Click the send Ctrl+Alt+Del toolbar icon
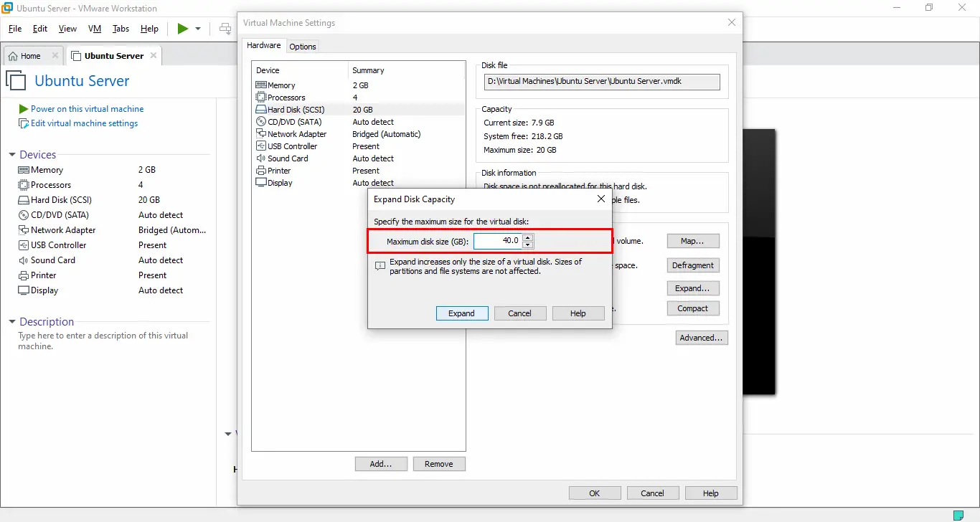Screen dimensions: 980x522 pyautogui.click(x=226, y=29)
